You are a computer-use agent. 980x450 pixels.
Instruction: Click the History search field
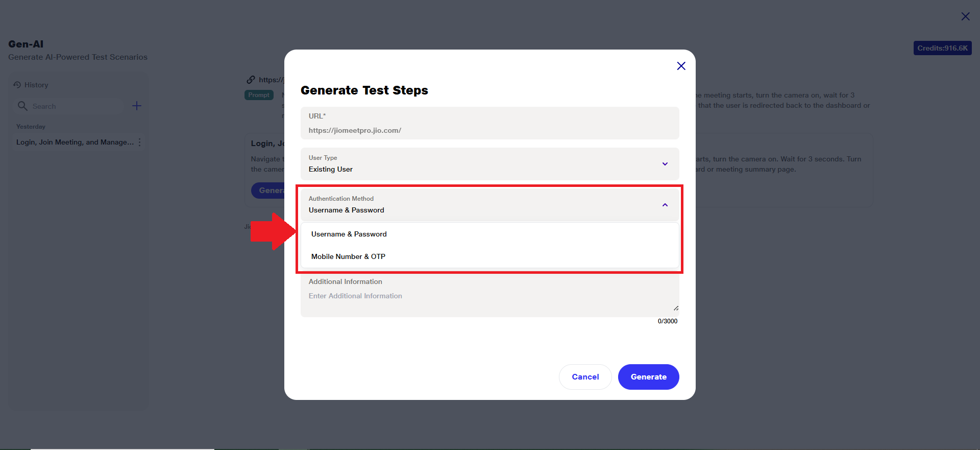(x=77, y=106)
